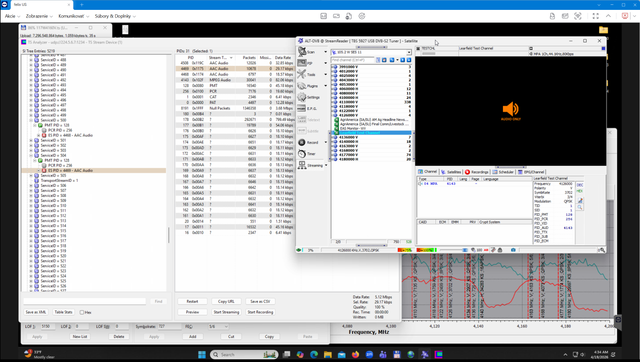Screen dimensions: 640x362
Task: Click the Find channel input field
Action: pyautogui.click(x=353, y=60)
